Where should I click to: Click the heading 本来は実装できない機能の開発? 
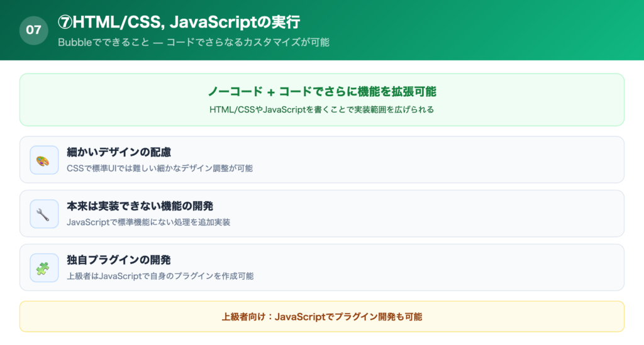140,206
